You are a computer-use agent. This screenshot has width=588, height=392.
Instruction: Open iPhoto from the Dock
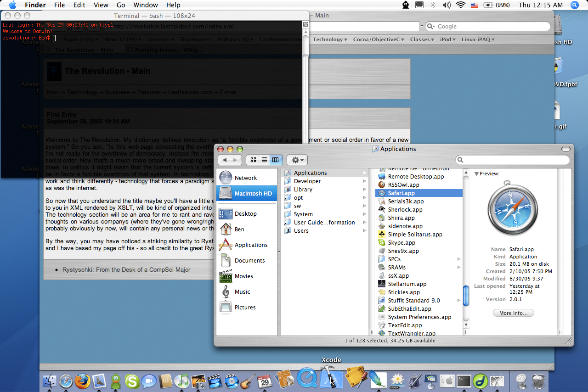pyautogui.click(x=198, y=381)
